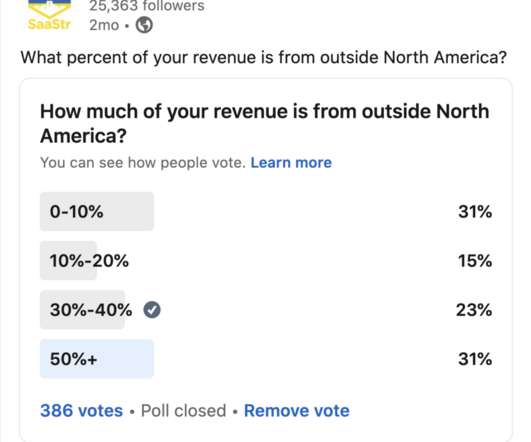531x442 pixels.
Task: Click the 23% result percentage
Action: point(474,310)
